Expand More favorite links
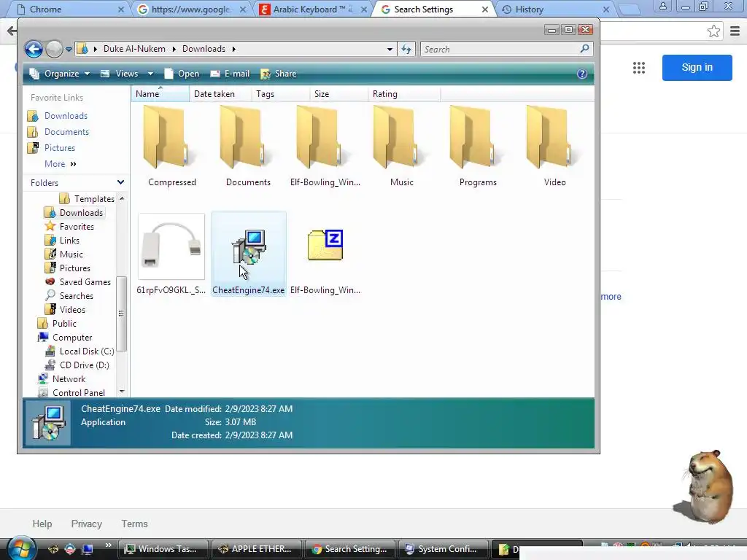 60,164
